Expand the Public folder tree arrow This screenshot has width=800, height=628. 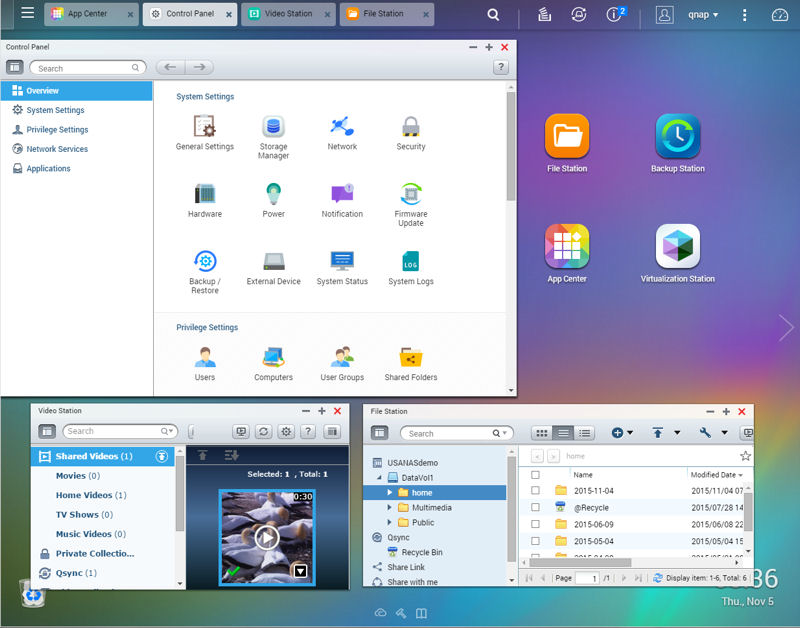[389, 522]
